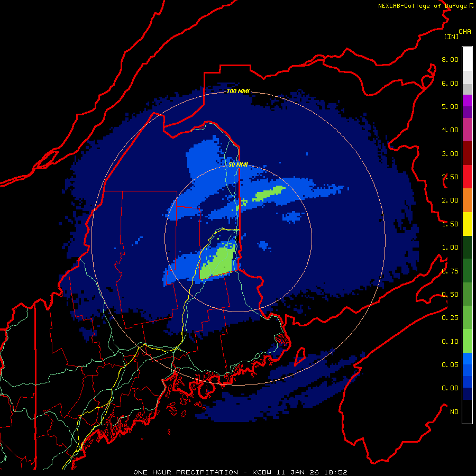This screenshot has height=476, width=476.
Task: Select the 1.50 legend value
Action: coord(450,224)
